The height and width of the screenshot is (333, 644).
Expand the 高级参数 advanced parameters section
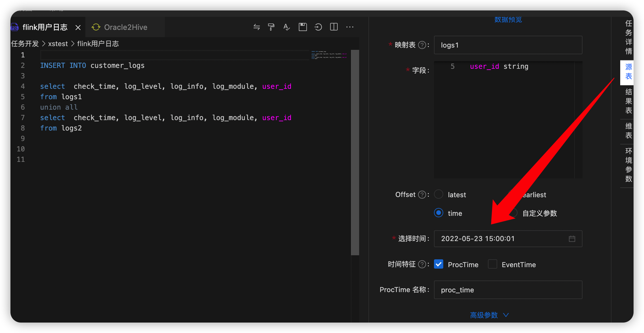[x=489, y=315]
